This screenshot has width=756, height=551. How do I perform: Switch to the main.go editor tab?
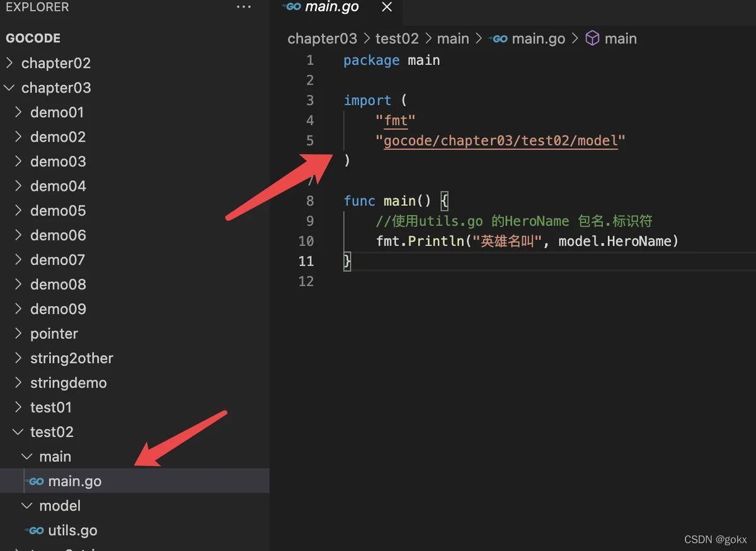coord(331,8)
